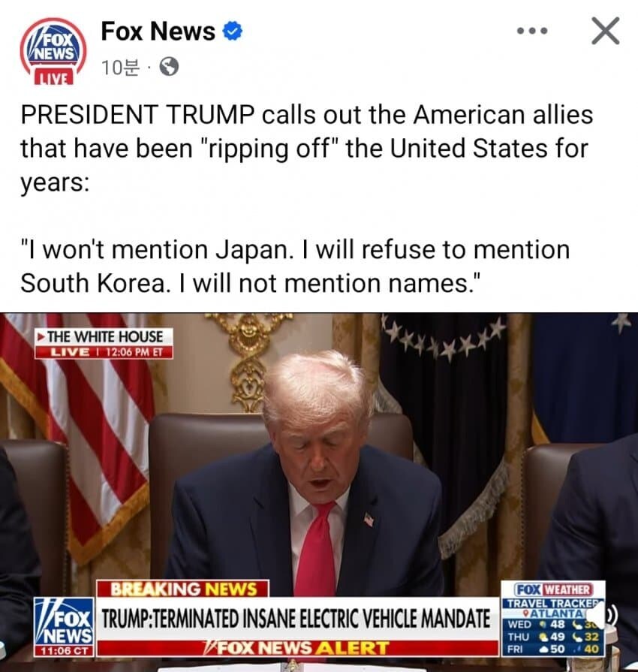Click the red LIVE badge under the avatar
The width and height of the screenshot is (638, 672).
click(x=53, y=77)
